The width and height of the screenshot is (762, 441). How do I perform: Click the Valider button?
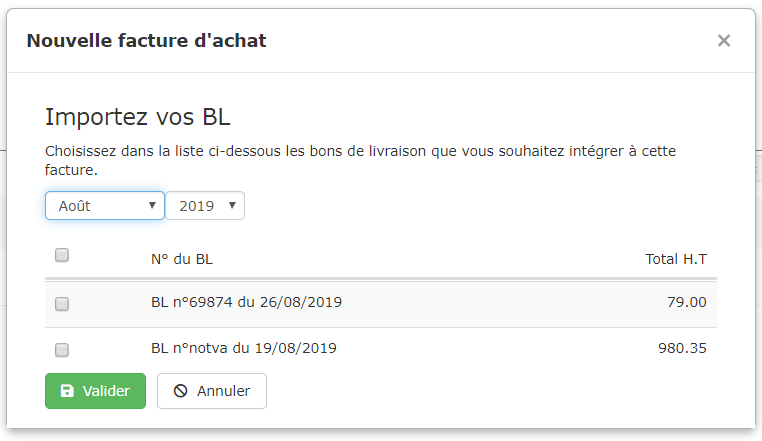coord(95,391)
